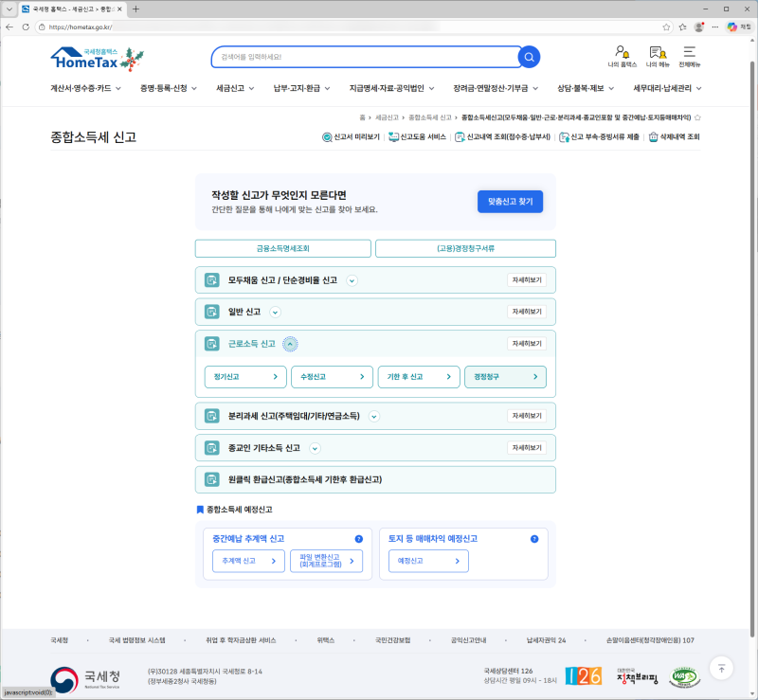
Task: Open 장려금·연말정산·기부금 menu
Action: click(x=496, y=88)
